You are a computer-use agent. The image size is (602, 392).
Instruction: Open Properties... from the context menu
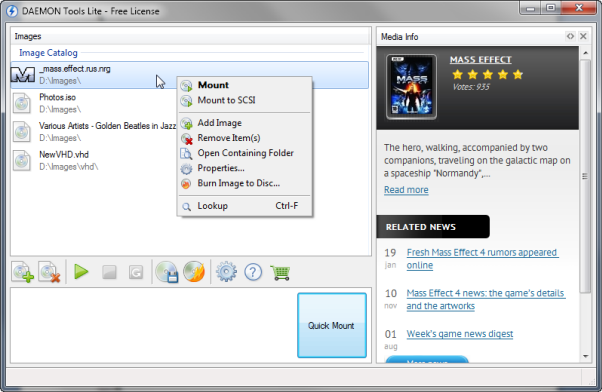click(245, 168)
